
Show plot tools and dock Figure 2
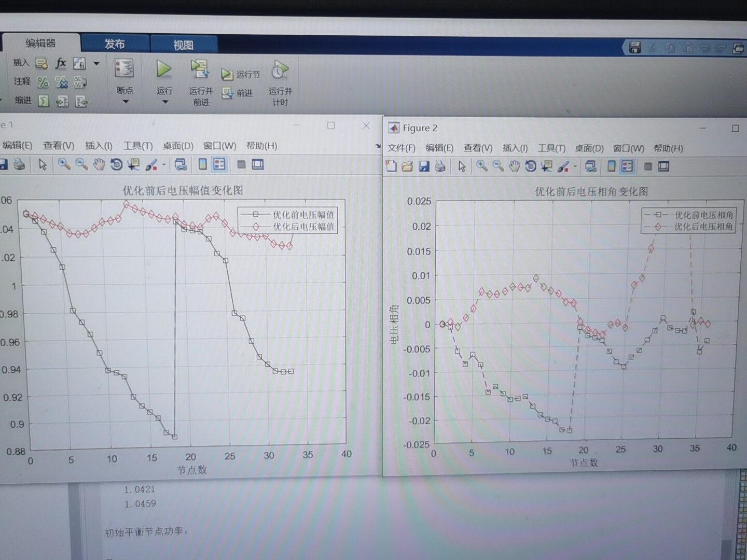(663, 166)
